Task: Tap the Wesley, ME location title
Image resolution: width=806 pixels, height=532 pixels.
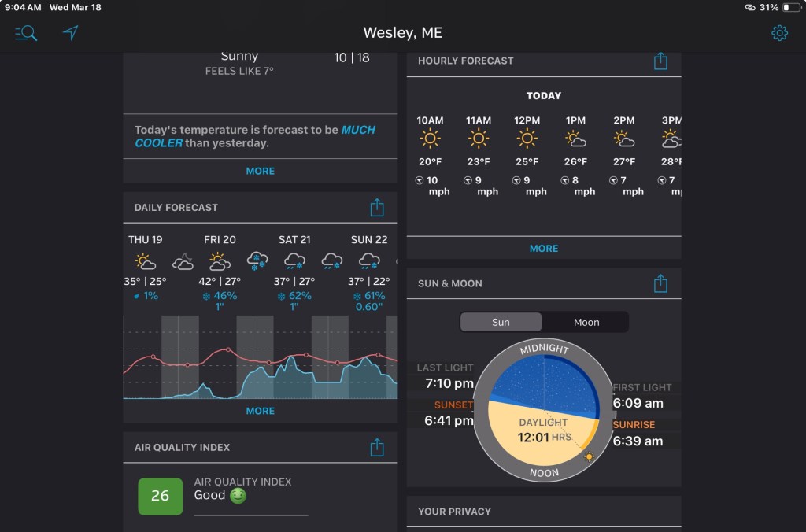Action: (402, 33)
